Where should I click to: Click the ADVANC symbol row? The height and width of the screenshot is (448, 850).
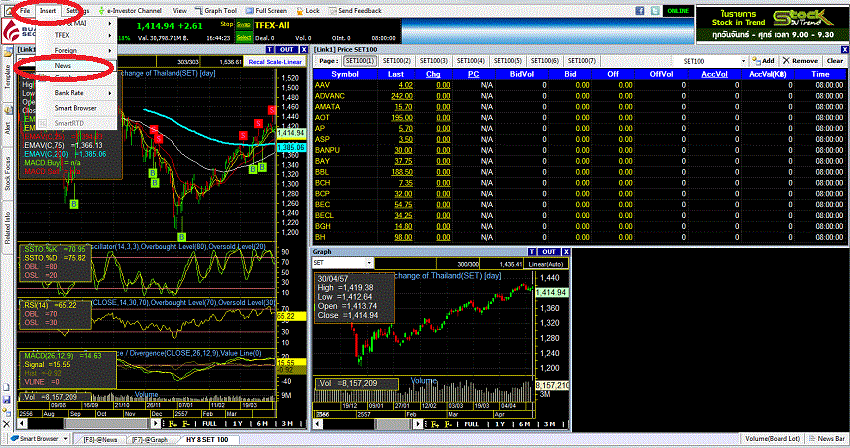pos(579,96)
